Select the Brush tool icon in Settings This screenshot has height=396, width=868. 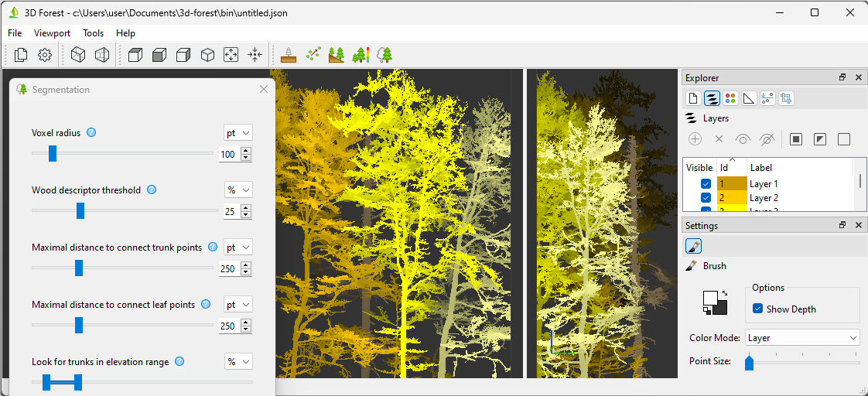point(693,246)
